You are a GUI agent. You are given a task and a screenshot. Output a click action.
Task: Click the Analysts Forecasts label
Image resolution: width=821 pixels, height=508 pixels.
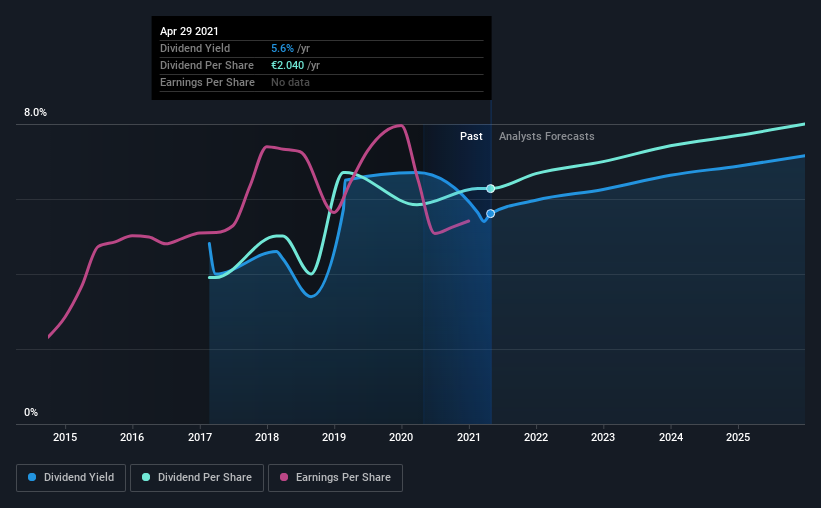[547, 136]
